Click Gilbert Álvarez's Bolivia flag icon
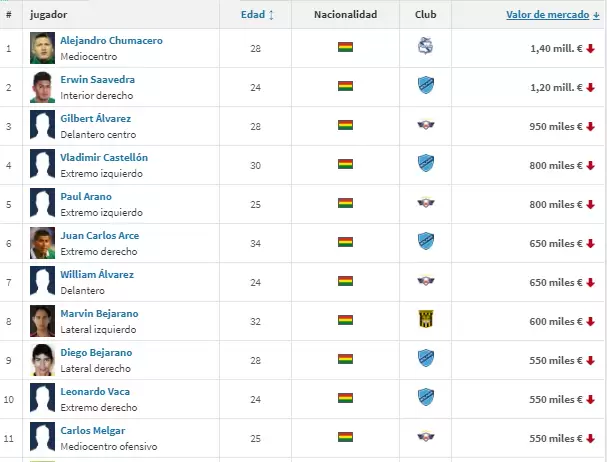 click(x=345, y=125)
